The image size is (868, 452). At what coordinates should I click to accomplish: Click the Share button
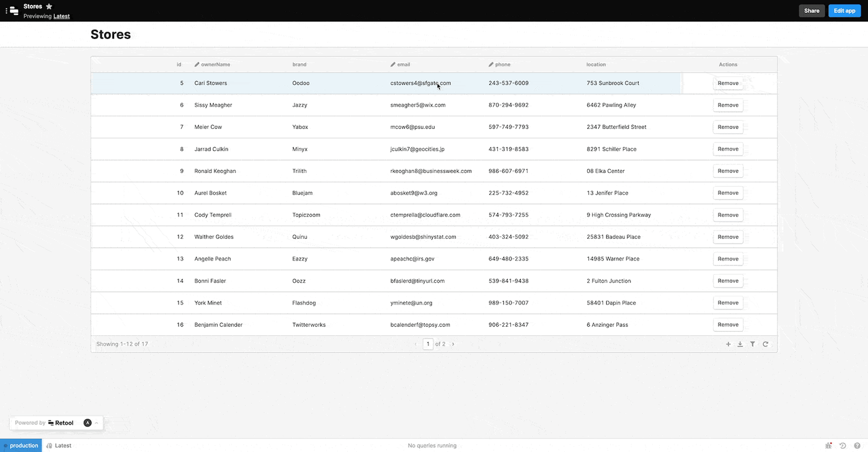click(x=812, y=11)
